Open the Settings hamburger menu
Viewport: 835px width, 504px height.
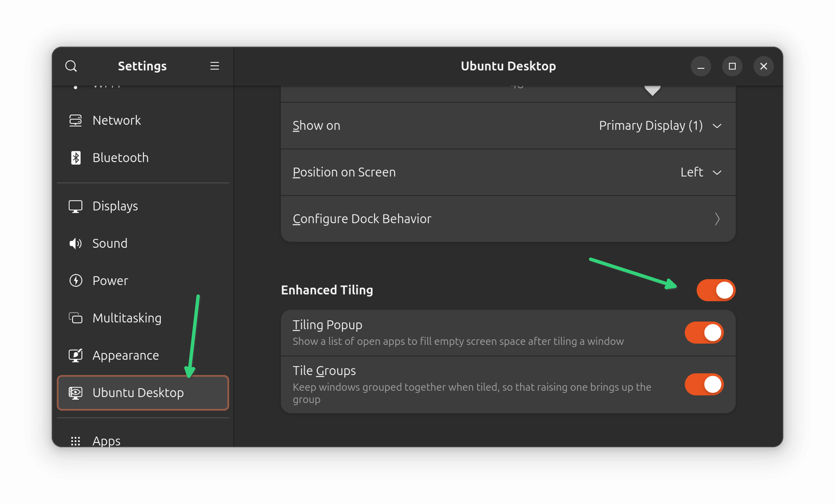click(x=214, y=66)
